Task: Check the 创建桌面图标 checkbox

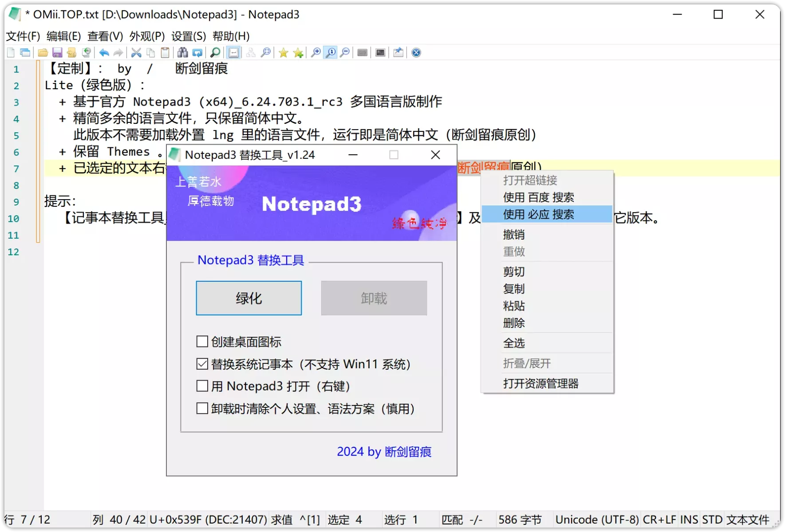Action: point(202,341)
